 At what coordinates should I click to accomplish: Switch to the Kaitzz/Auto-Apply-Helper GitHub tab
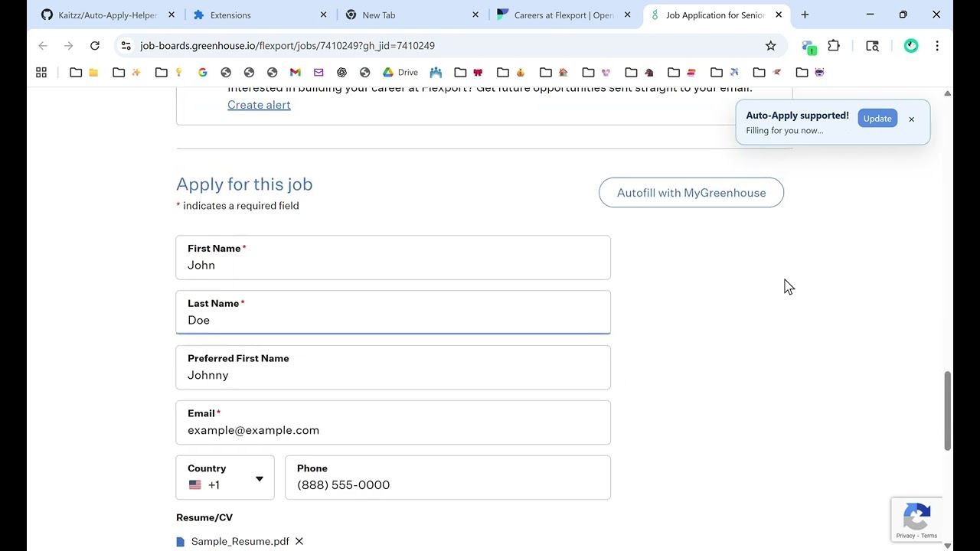pos(106,15)
